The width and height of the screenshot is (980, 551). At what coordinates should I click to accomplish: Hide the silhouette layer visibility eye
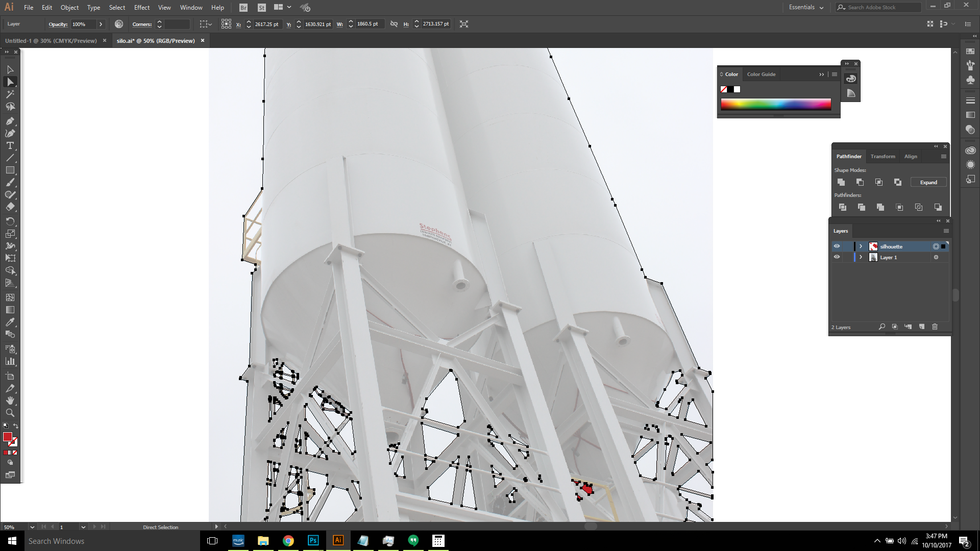point(837,246)
